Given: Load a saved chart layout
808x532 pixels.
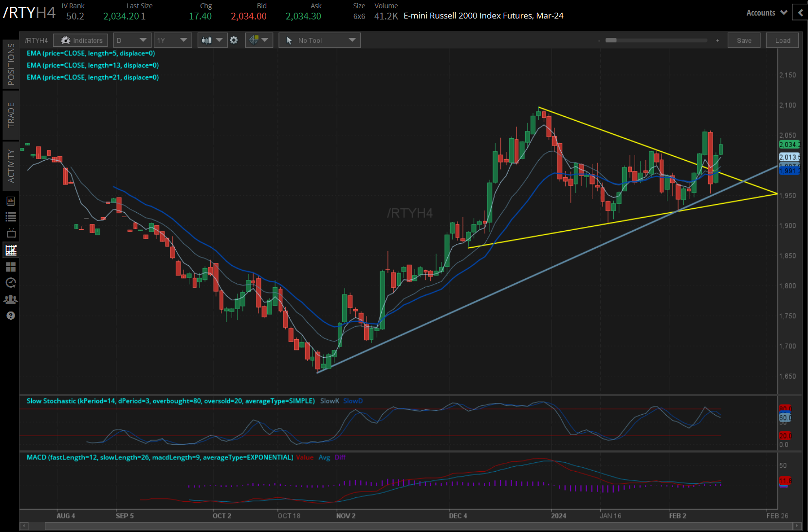Looking at the screenshot, I should (x=783, y=40).
